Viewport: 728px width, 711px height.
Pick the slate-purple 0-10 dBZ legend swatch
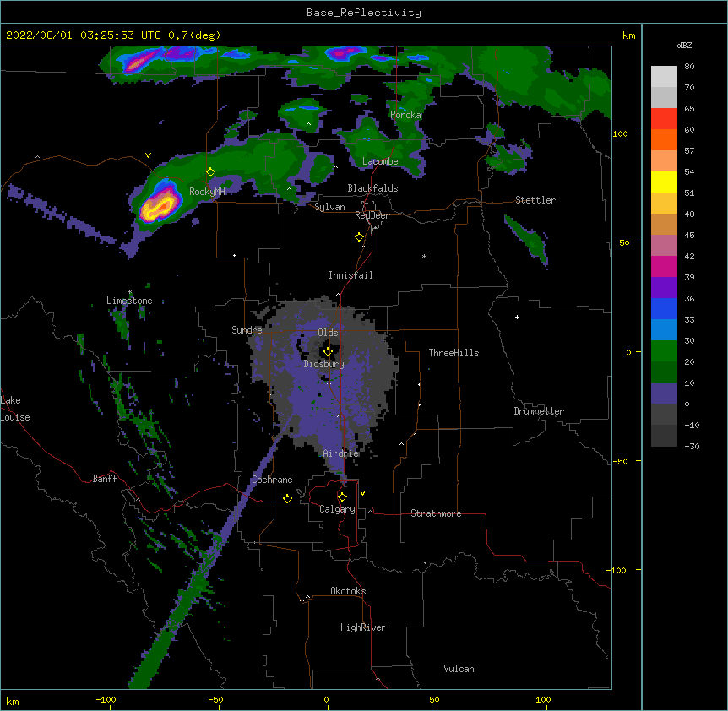(664, 393)
